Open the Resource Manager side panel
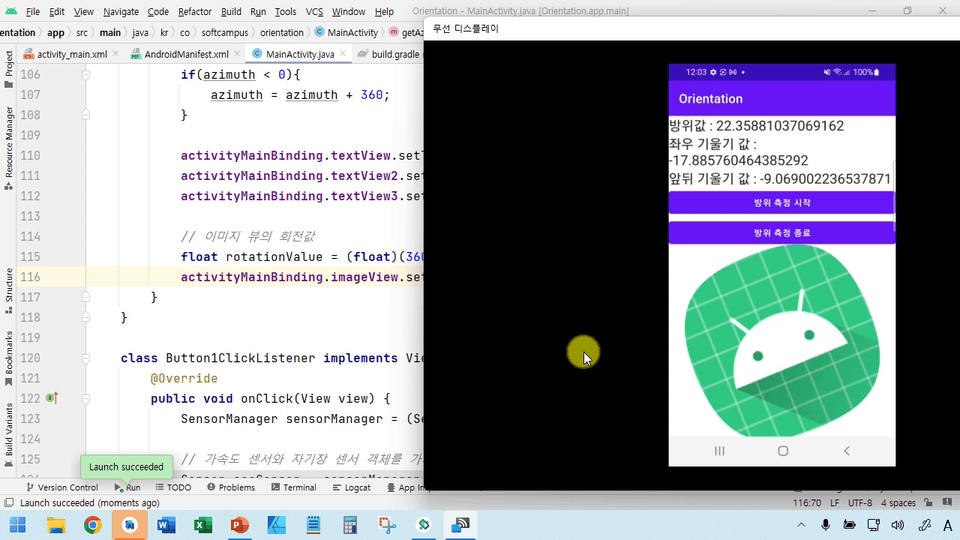The height and width of the screenshot is (540, 960). 9,148
